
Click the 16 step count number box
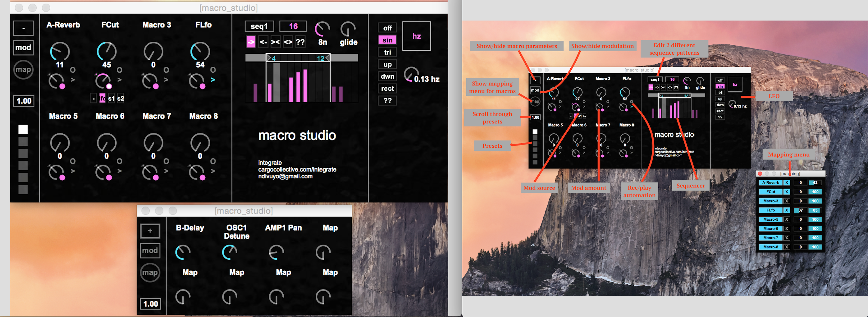click(x=293, y=26)
